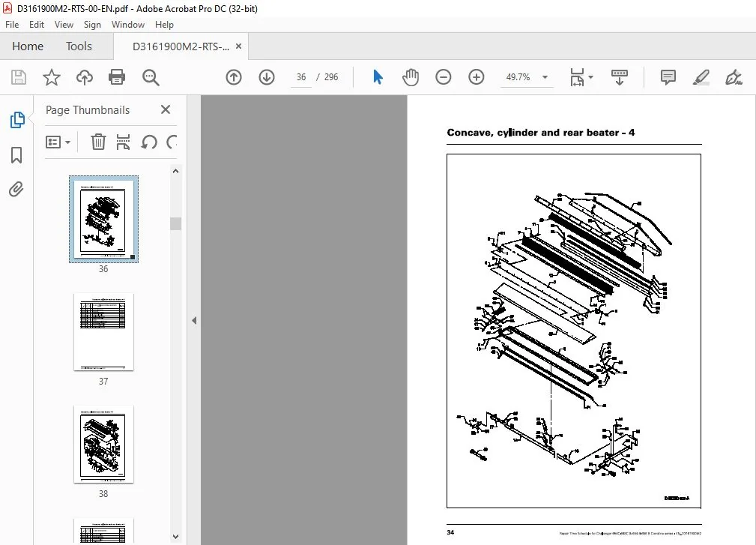Click the thumbnail panel scrollbar handle
The width and height of the screenshot is (756, 545).
pos(175,224)
